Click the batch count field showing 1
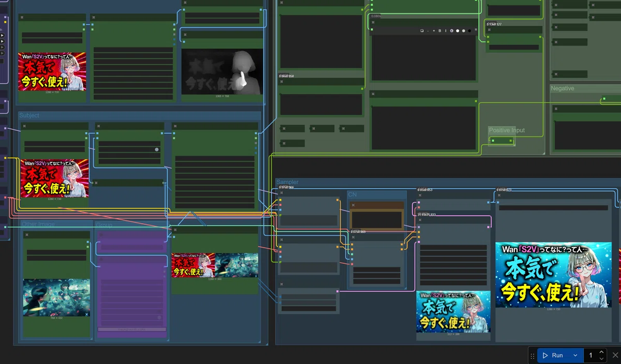 click(x=590, y=355)
